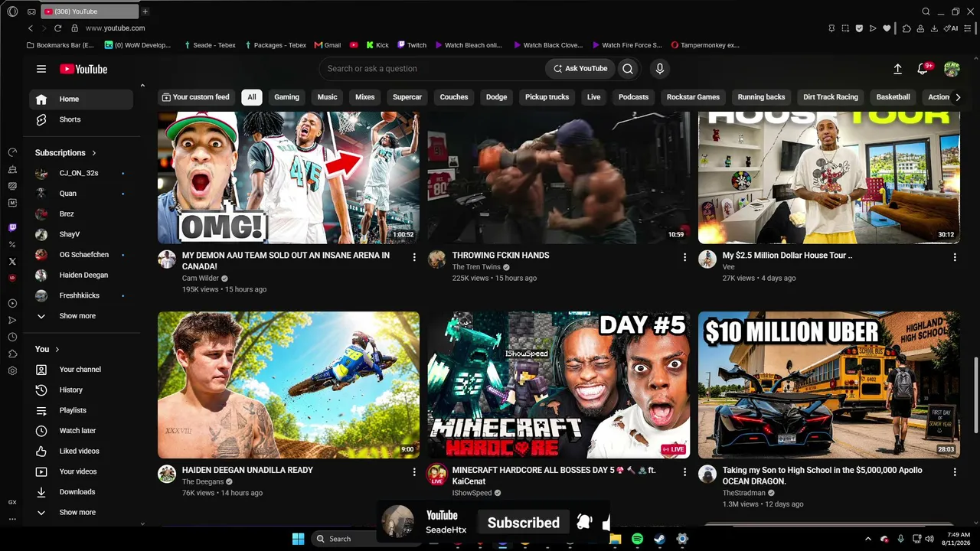This screenshot has height=551, width=980.
Task: Open Your custom feed chip
Action: coord(195,97)
